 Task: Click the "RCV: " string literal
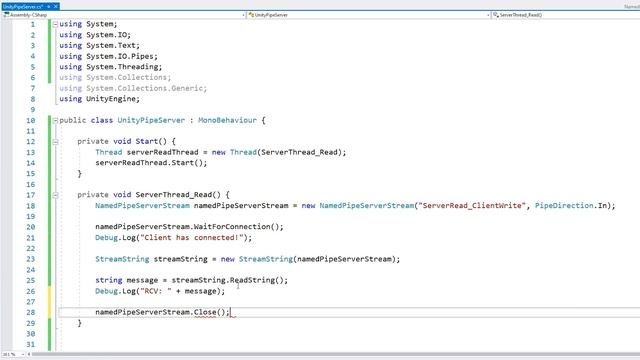[156, 291]
